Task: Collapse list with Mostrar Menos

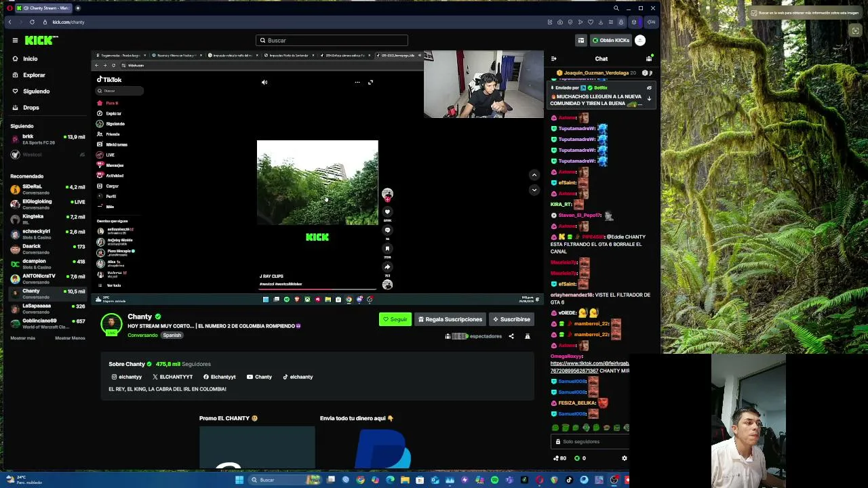Action: tap(70, 338)
